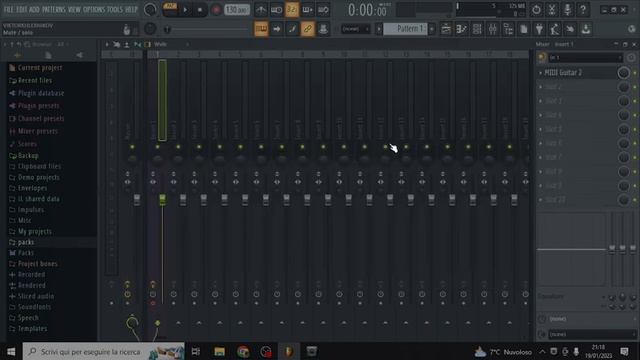The height and width of the screenshot is (360, 640).
Task: Toggle the link/multilink to controllers icon
Action: pos(308,29)
